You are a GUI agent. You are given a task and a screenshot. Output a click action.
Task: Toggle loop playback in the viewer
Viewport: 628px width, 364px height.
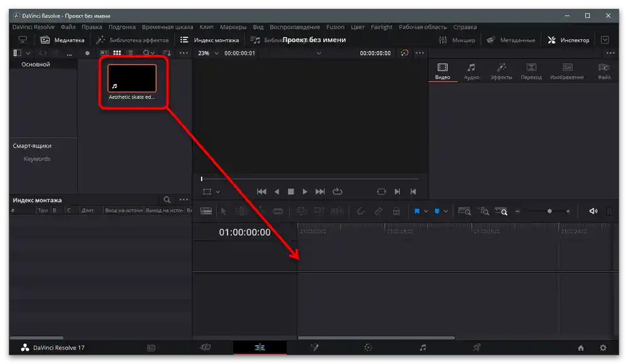pos(337,192)
